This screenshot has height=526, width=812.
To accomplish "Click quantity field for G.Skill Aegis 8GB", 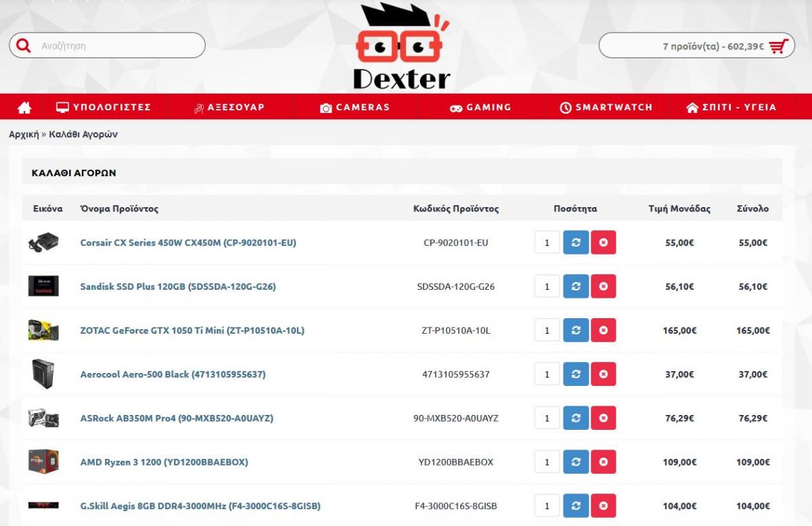I will 547,506.
